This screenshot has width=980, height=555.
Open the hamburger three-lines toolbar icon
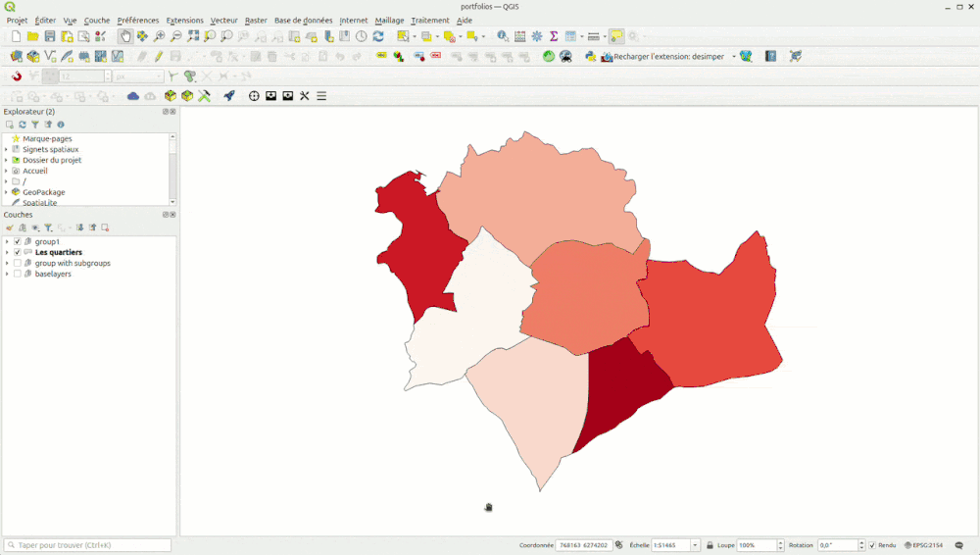321,96
